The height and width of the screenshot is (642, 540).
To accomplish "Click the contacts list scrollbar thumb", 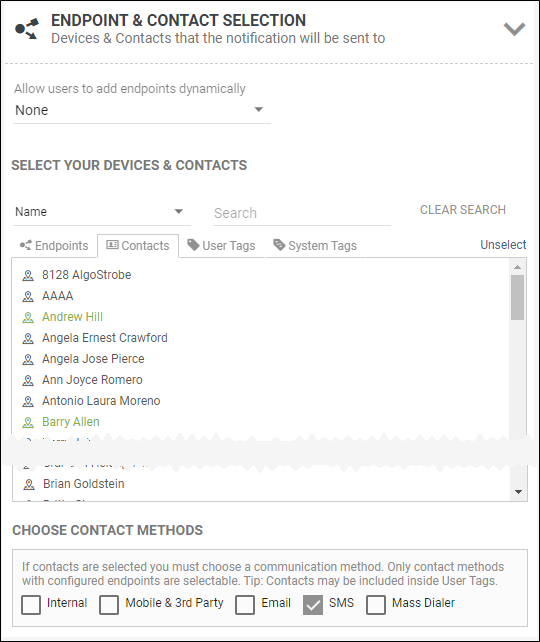I will coord(517,297).
